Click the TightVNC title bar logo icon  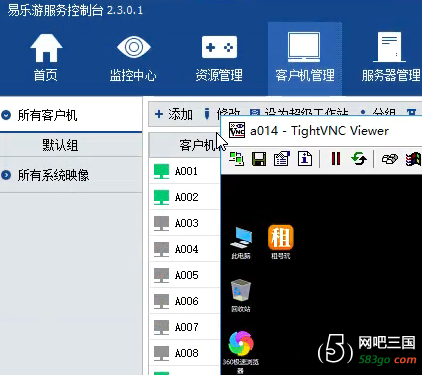tap(237, 130)
